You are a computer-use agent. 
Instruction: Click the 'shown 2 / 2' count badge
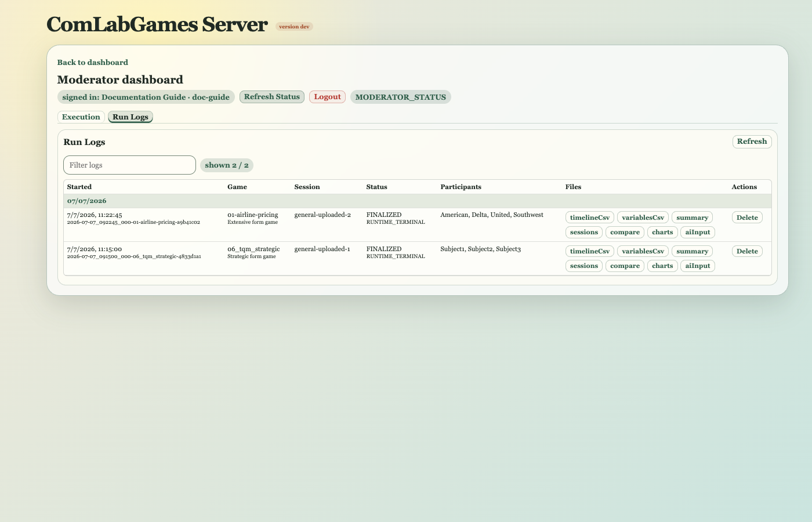click(x=227, y=165)
